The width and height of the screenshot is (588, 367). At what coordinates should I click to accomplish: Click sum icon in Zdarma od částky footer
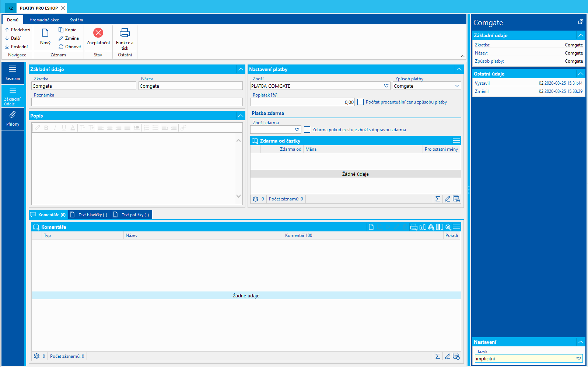click(438, 199)
